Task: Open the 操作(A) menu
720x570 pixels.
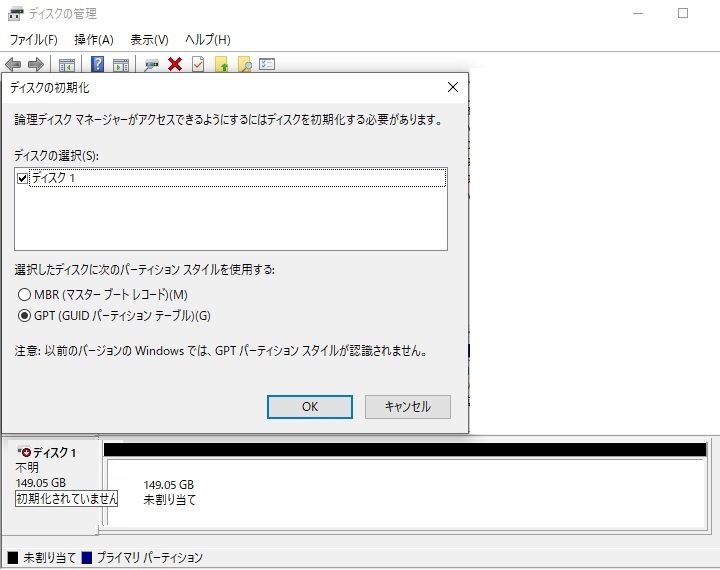Action: click(x=94, y=40)
